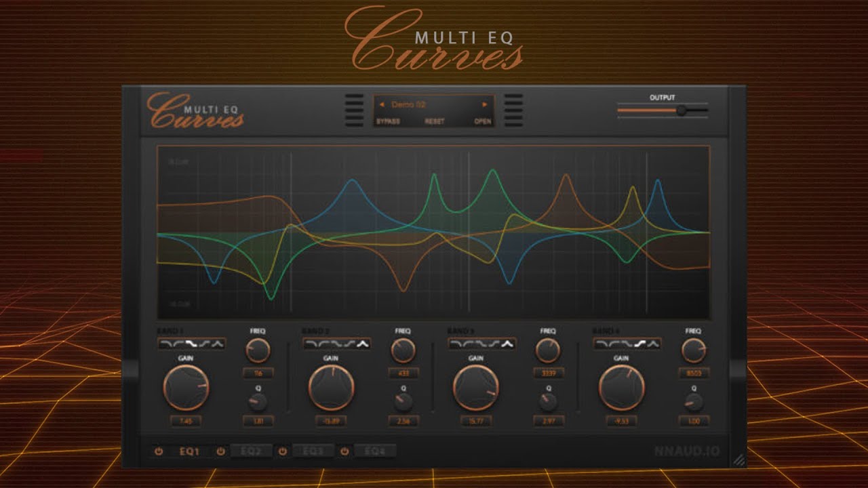This screenshot has width=868, height=488.
Task: Select Band 1 peak filter shape
Action: coord(218,344)
